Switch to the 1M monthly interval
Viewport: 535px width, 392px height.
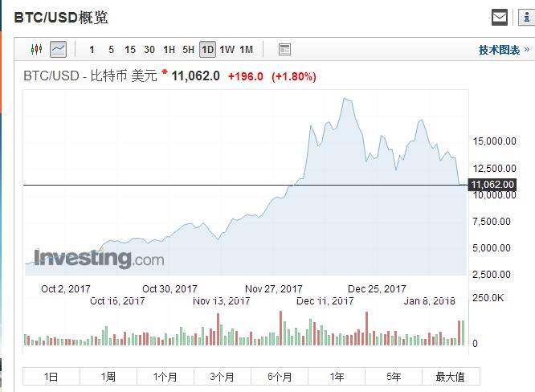[246, 50]
